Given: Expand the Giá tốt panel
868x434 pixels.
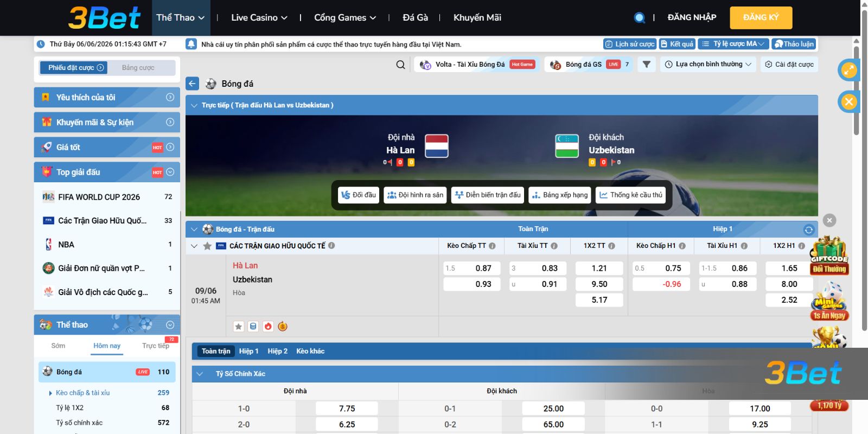Looking at the screenshot, I should (x=107, y=147).
